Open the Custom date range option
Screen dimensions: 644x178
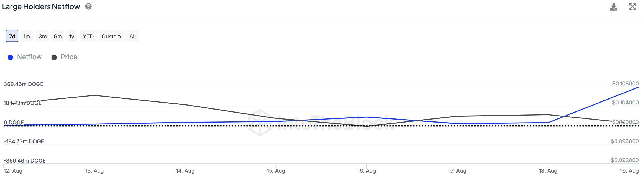[111, 36]
